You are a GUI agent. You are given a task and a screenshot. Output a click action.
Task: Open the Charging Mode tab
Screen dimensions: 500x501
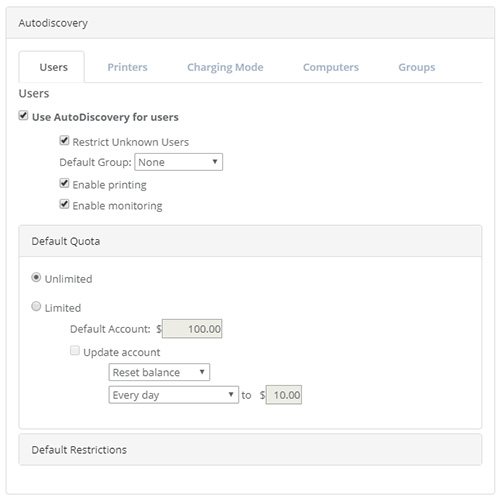[225, 67]
